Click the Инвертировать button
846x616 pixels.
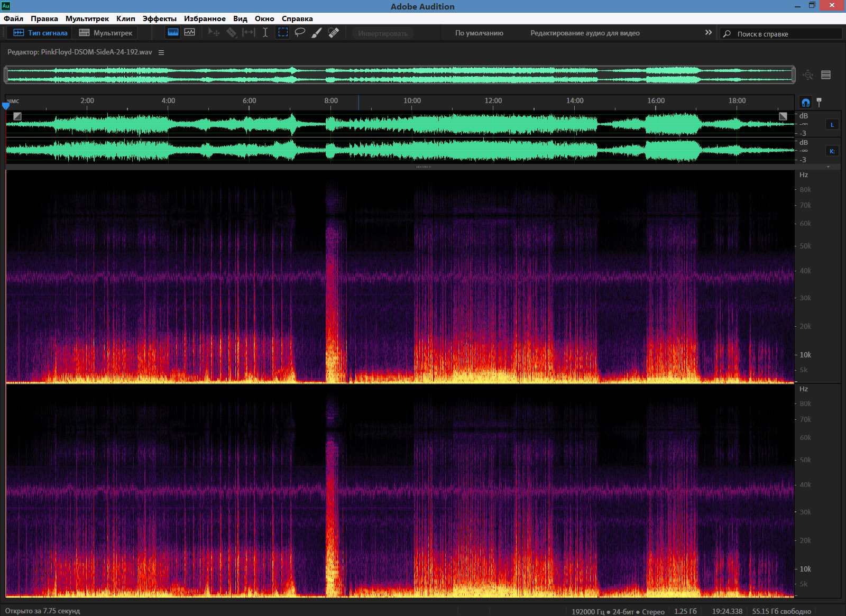coord(383,33)
